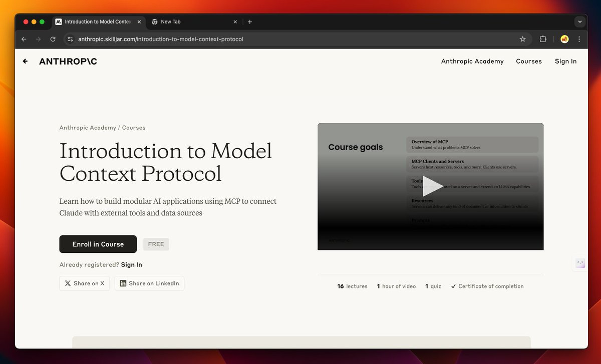The image size is (601, 364).
Task: Click the browser forward arrow
Action: tap(38, 39)
